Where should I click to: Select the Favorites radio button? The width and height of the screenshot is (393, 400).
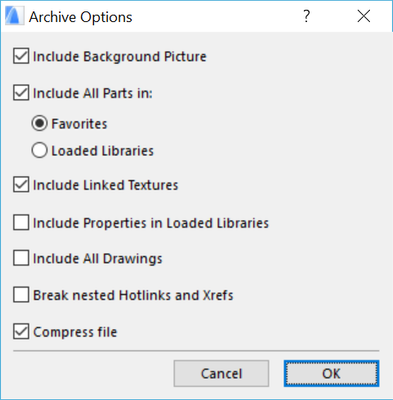point(39,124)
